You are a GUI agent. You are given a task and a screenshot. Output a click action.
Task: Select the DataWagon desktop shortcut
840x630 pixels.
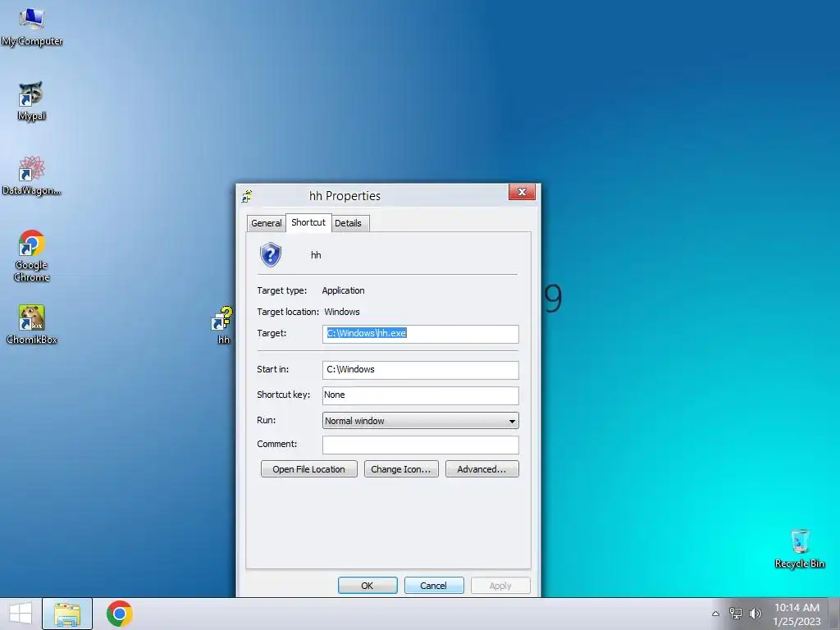pyautogui.click(x=31, y=176)
